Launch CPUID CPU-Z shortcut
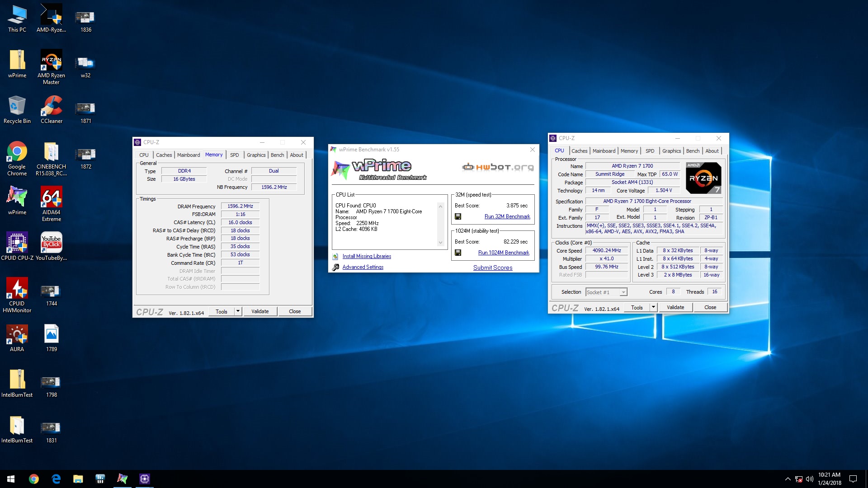Image resolution: width=868 pixels, height=488 pixels. pyautogui.click(x=17, y=247)
